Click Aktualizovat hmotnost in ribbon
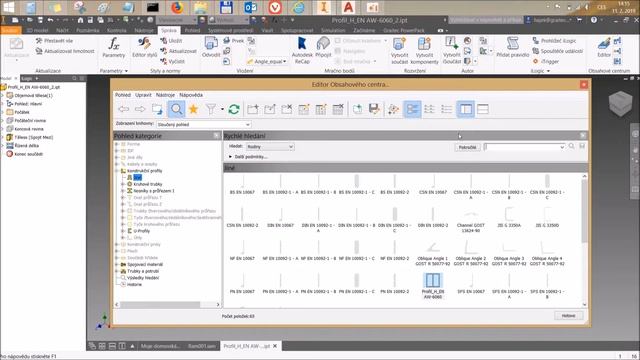This screenshot has width=640, height=360. click(65, 51)
